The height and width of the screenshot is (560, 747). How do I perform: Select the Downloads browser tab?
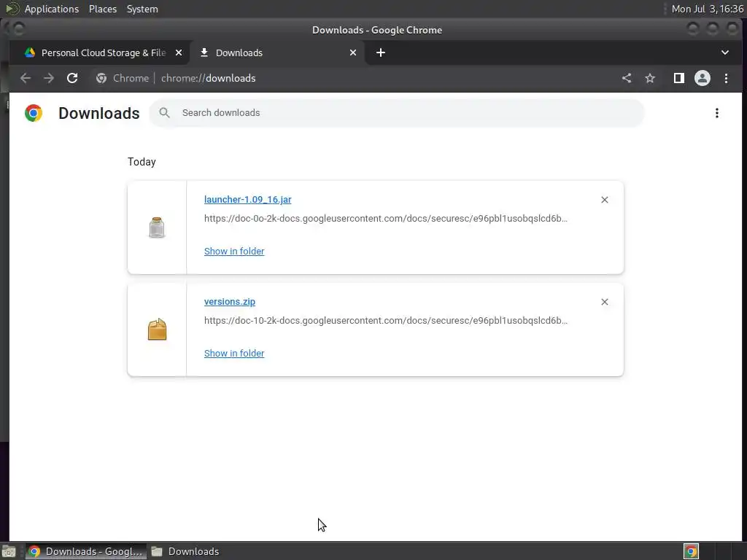click(x=276, y=52)
